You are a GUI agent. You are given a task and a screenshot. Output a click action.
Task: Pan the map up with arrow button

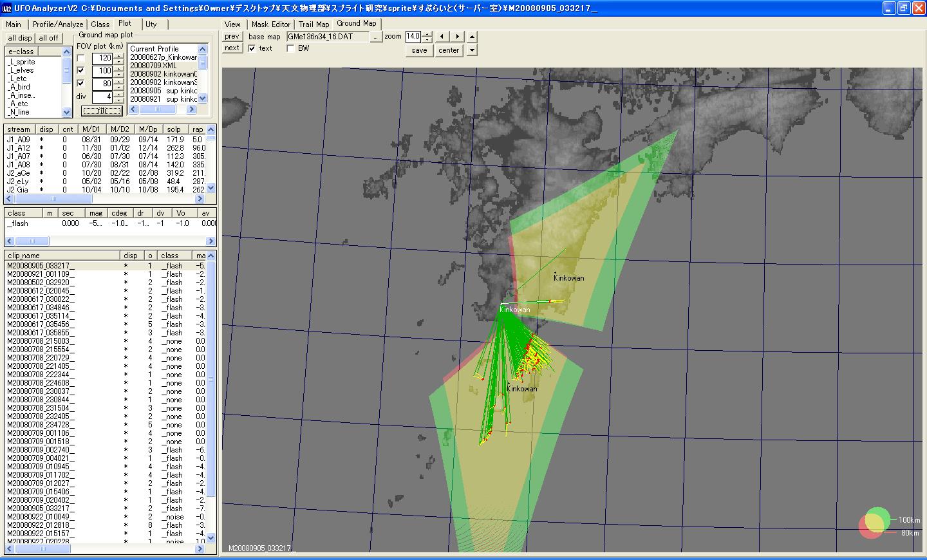tap(472, 37)
